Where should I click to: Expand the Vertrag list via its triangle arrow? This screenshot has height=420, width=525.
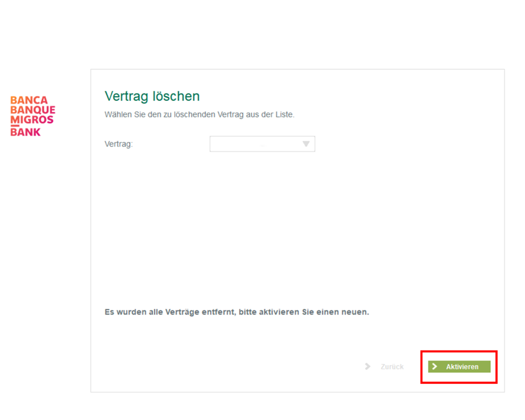(306, 144)
